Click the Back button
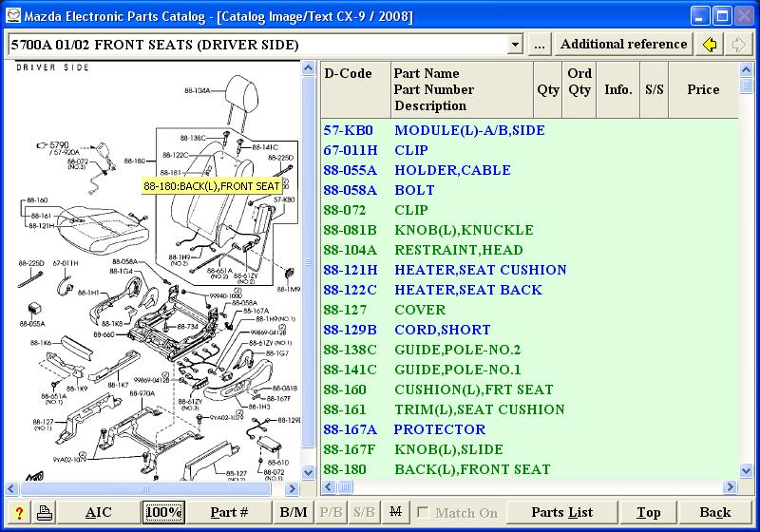The width and height of the screenshot is (760, 532). 715,512
